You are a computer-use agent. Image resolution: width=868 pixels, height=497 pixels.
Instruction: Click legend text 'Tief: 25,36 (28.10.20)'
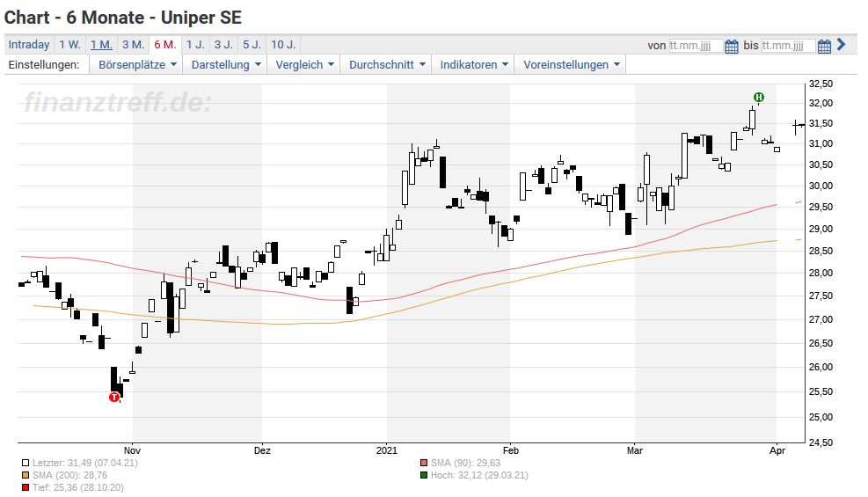pos(78,487)
